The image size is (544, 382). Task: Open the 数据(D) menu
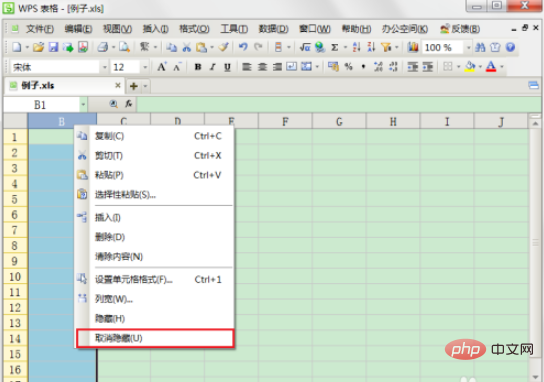(x=273, y=29)
